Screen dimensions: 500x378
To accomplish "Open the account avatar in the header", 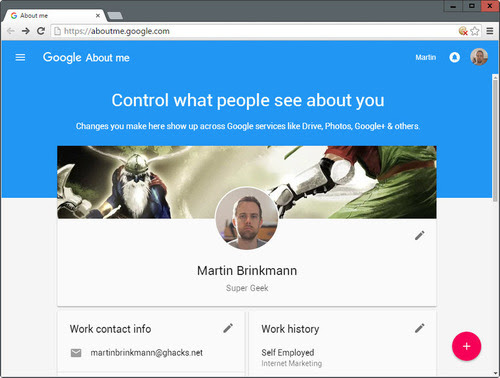I will click(479, 57).
